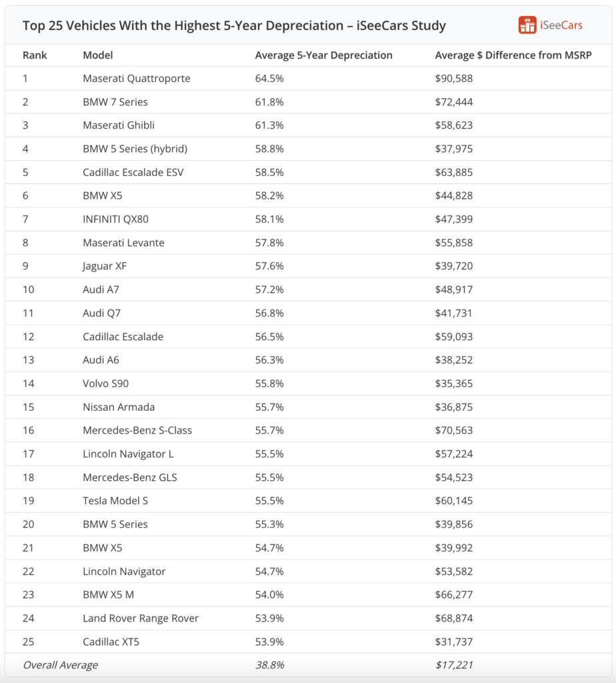Click the Model column header
616x683 pixels.
[98, 55]
